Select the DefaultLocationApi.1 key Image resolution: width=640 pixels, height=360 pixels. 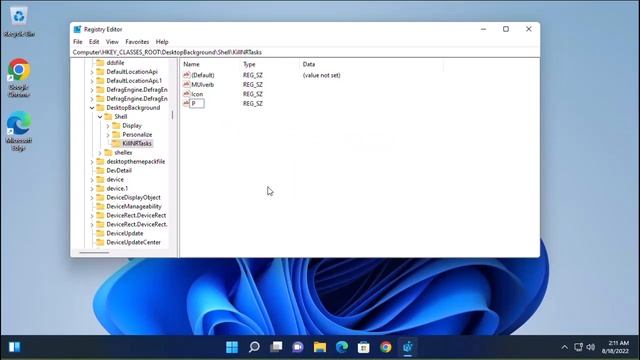pyautogui.click(x=134, y=80)
